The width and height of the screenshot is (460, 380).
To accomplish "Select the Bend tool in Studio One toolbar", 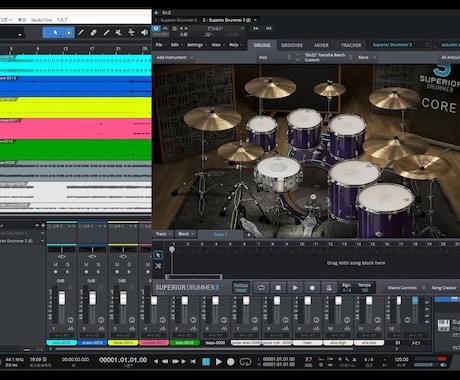I will (131, 32).
